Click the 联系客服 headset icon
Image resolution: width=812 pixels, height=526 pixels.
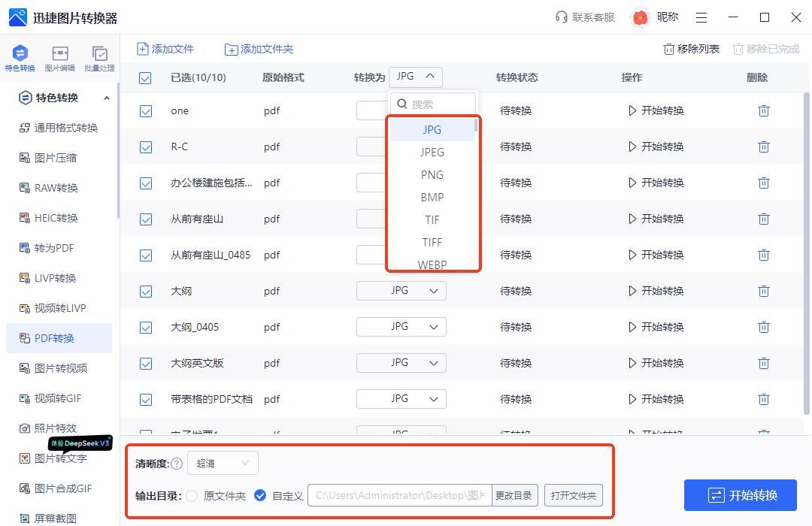pos(561,17)
